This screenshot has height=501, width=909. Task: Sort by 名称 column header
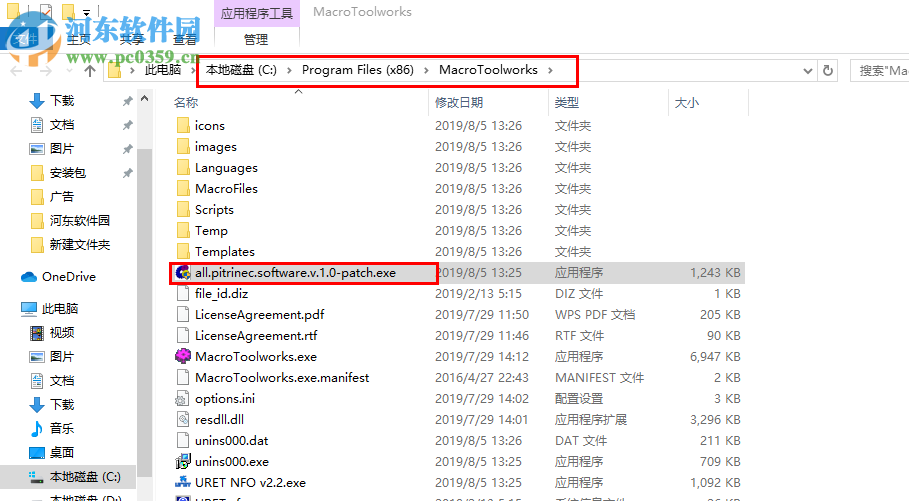(x=186, y=103)
